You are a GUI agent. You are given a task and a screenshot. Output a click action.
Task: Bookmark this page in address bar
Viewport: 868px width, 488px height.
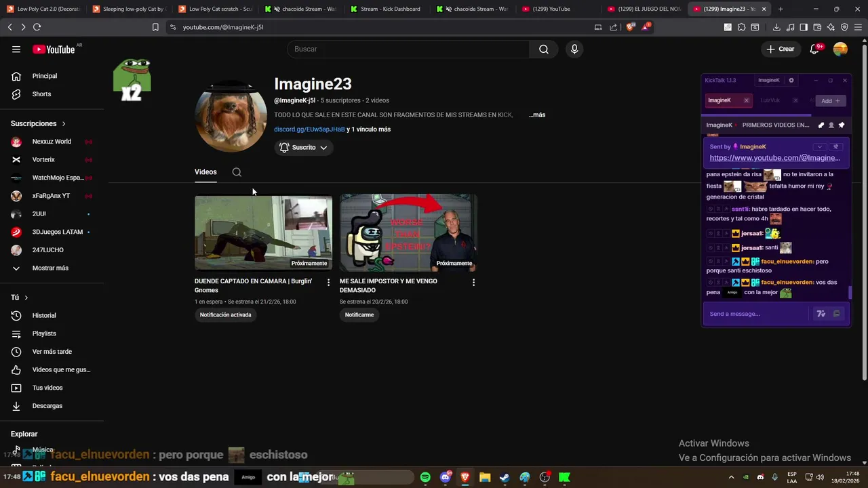(x=155, y=27)
